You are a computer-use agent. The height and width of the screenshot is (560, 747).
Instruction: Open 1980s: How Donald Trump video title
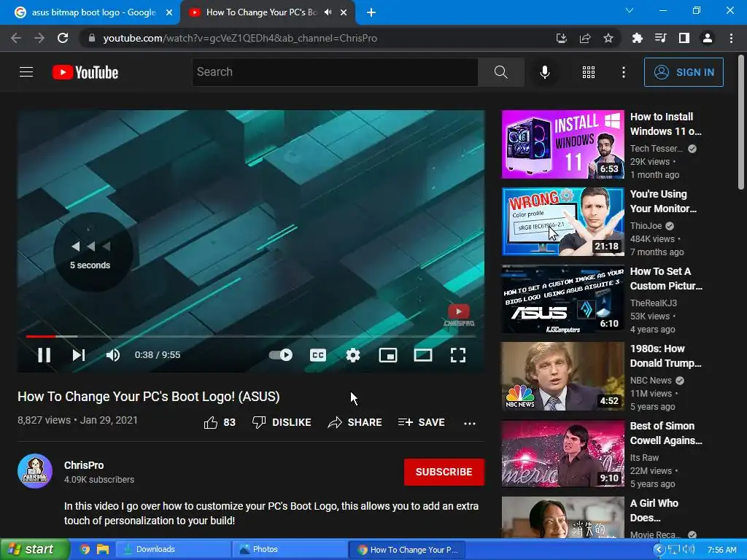pos(665,356)
